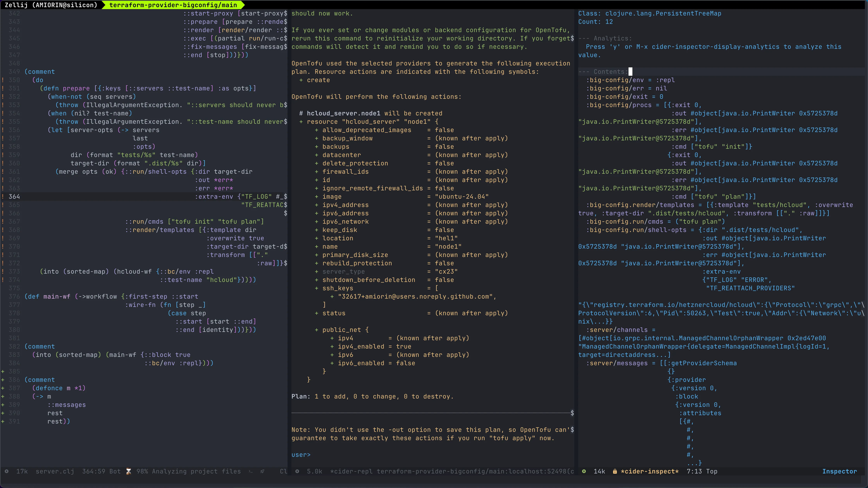This screenshot has width=868, height=488.
Task: Click the change marker next to line 364
Action: pyautogui.click(x=2, y=197)
